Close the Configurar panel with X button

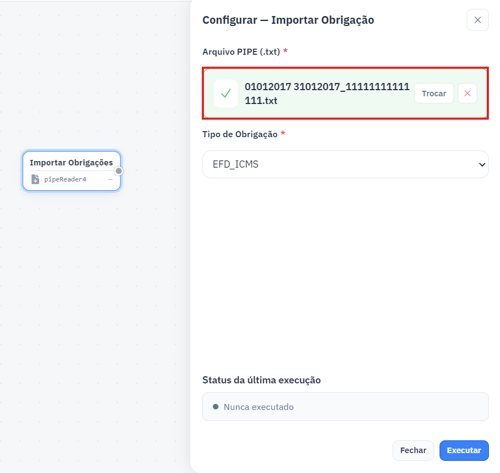click(x=477, y=20)
